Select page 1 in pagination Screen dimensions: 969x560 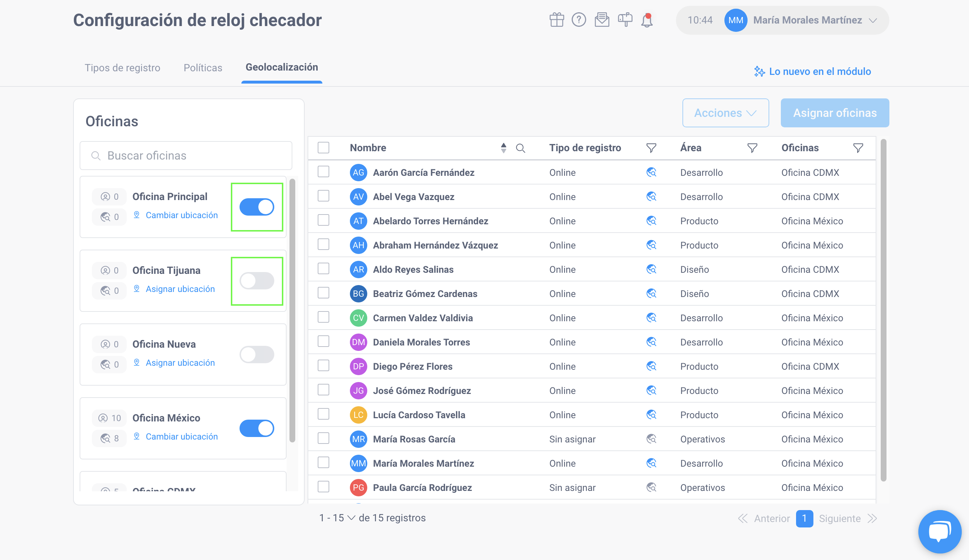coord(804,518)
